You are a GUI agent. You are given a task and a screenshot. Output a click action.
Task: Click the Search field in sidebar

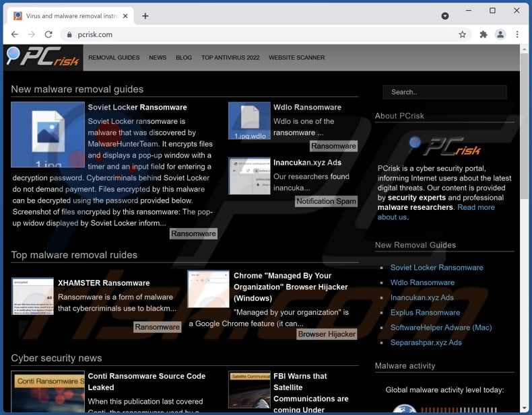click(444, 92)
